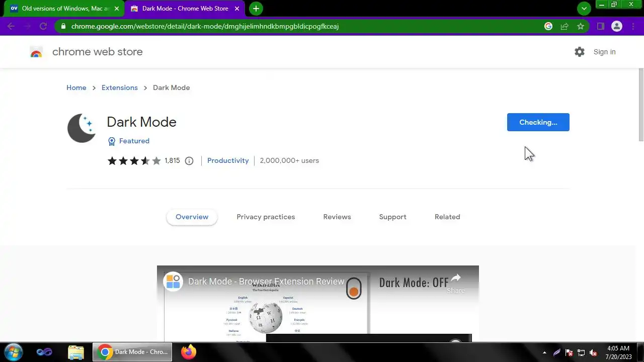This screenshot has width=644, height=362.
Task: Click the site lock padlock icon
Action: click(63, 26)
